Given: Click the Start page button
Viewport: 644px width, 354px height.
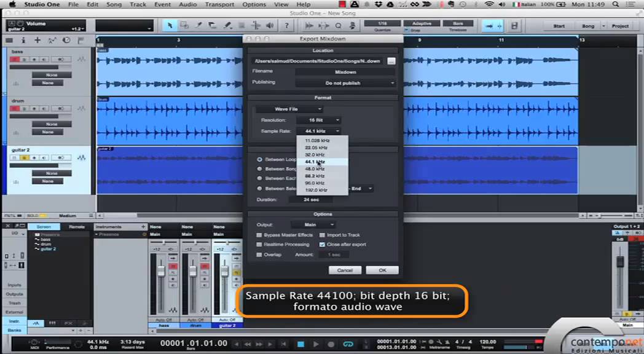Looking at the screenshot, I should (x=559, y=26).
